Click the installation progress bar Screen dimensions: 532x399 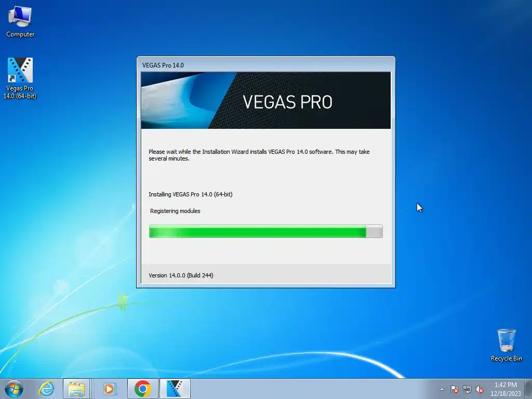pyautogui.click(x=265, y=231)
